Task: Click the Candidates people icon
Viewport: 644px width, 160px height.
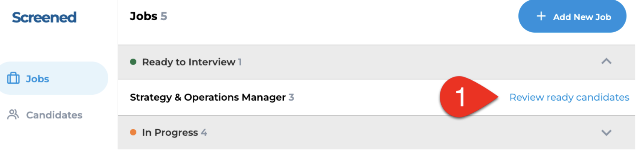Action: pos(13,115)
